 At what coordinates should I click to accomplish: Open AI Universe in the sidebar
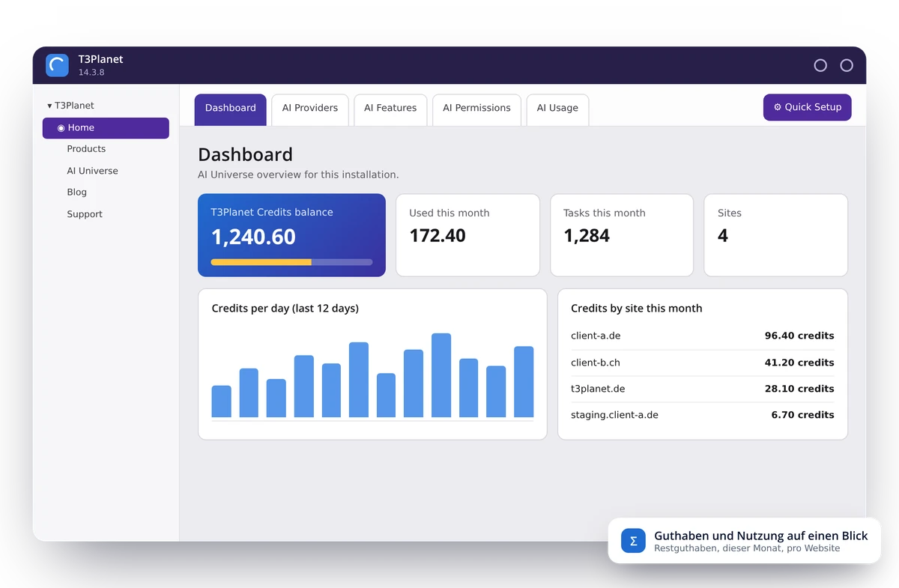tap(92, 171)
